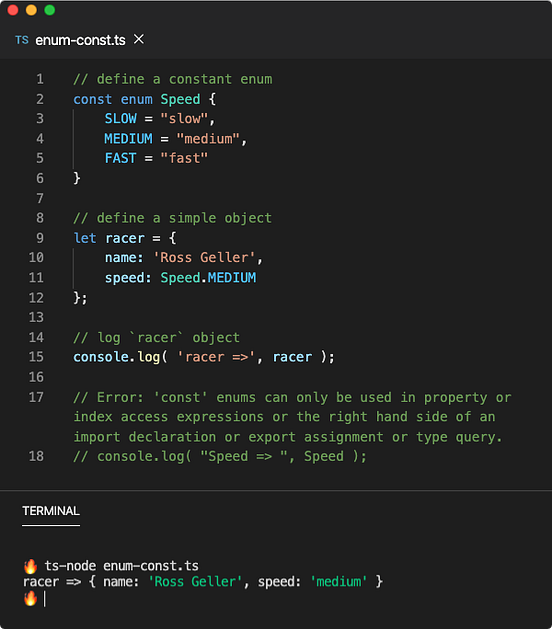Select the enum-const.ts tab
Viewport: 552px width, 629px height.
pos(80,40)
